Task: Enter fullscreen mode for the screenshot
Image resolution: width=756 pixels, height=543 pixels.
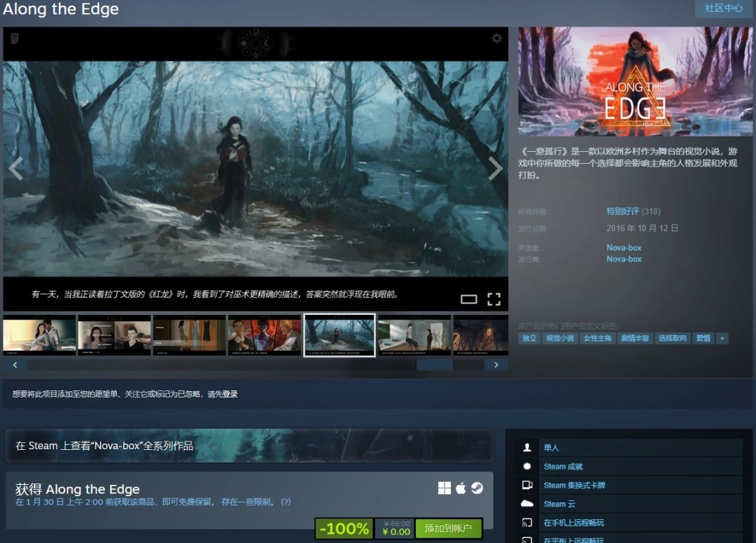Action: 493,299
